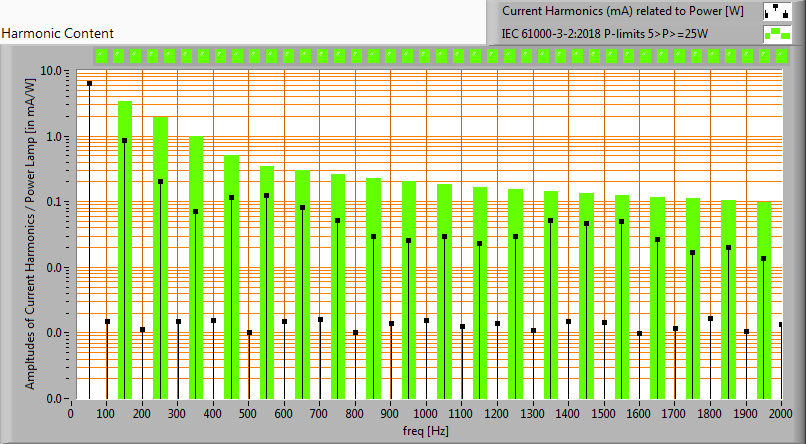This screenshot has width=806, height=444.
Task: Click the tall green limit bar at 150 Hz
Action: coord(125,250)
